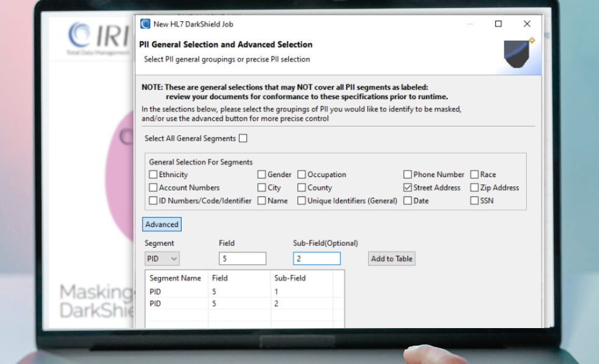Maximize the New HL7 DarkShield Job window
This screenshot has height=364, width=599.
[498, 24]
